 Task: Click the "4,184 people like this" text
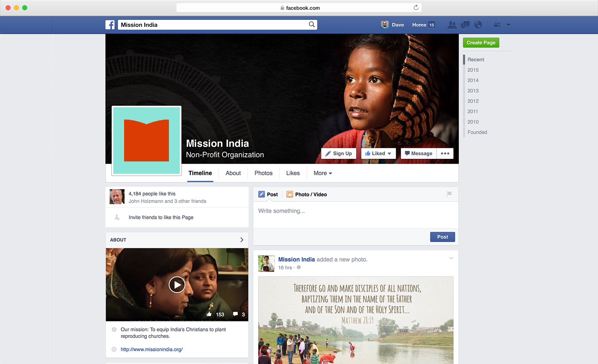[x=152, y=194]
